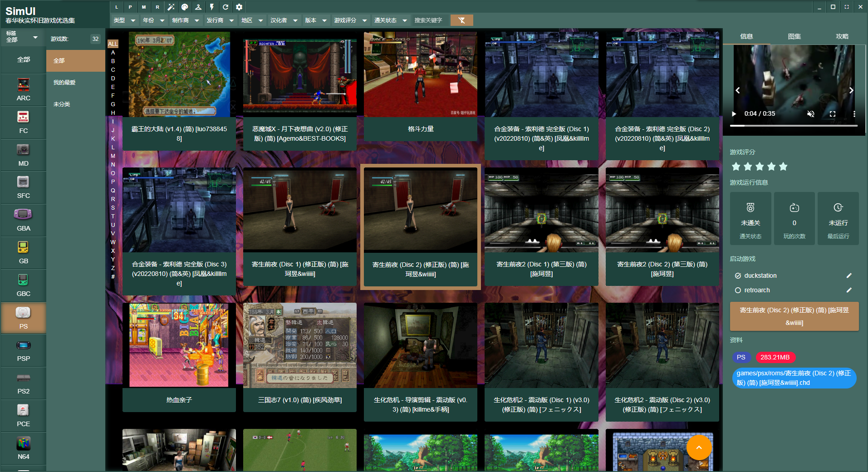The width and height of the screenshot is (868, 472).
Task: Click the lightning bolt toolbar icon
Action: point(212,7)
